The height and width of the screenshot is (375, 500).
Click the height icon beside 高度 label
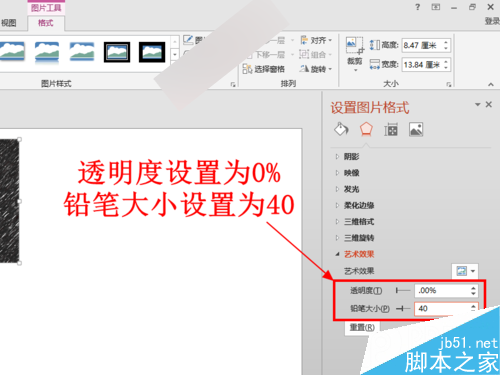tap(375, 45)
